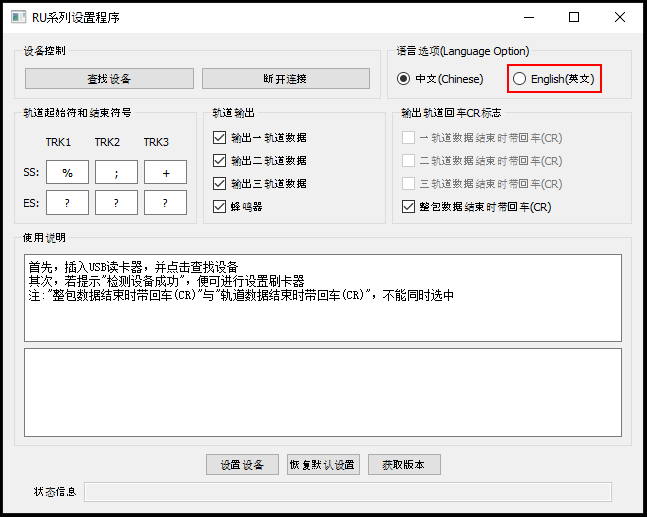Toggle 输出二轨道数据 checkbox
Screen dimensions: 647x517
click(220, 161)
